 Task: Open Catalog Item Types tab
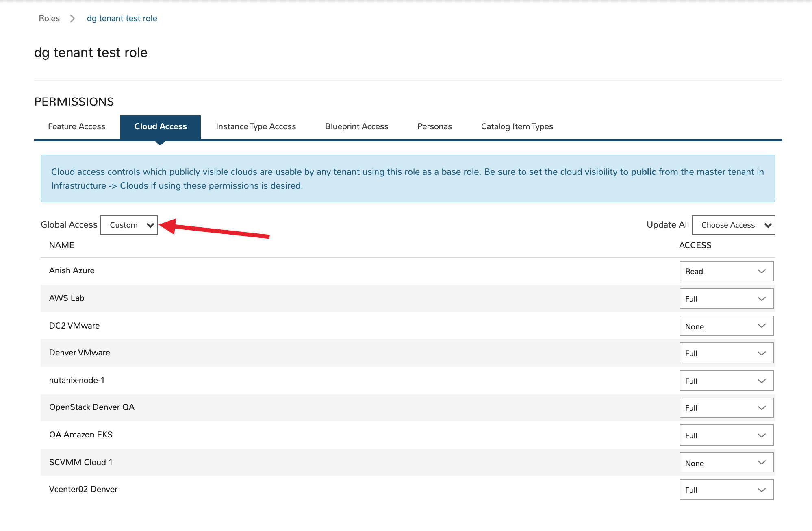(517, 126)
